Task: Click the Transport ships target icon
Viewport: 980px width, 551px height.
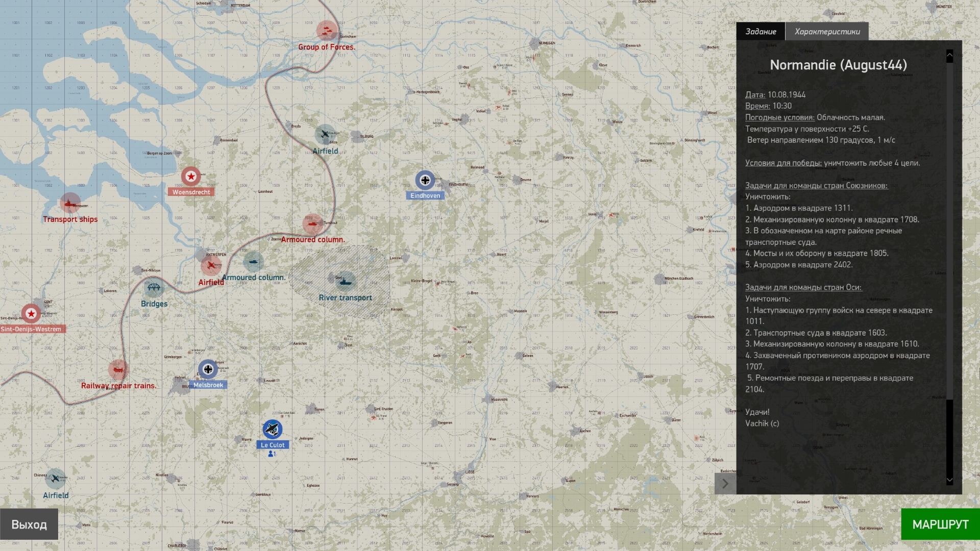Action: (70, 203)
